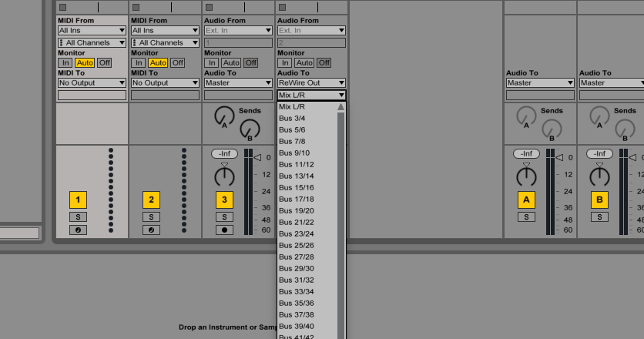The width and height of the screenshot is (644, 339).
Task: Arm record button on track 3
Action: pos(224,230)
